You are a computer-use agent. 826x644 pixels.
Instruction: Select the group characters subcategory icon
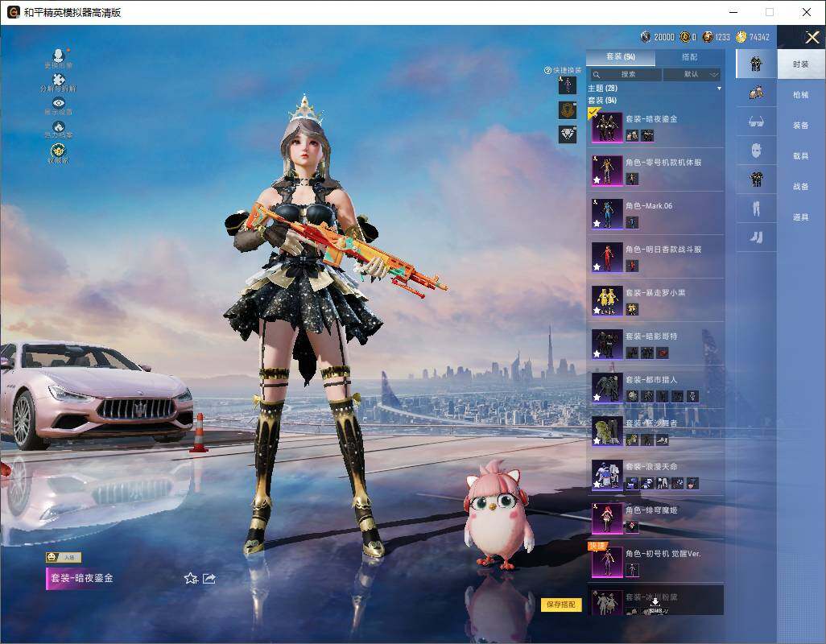756,93
